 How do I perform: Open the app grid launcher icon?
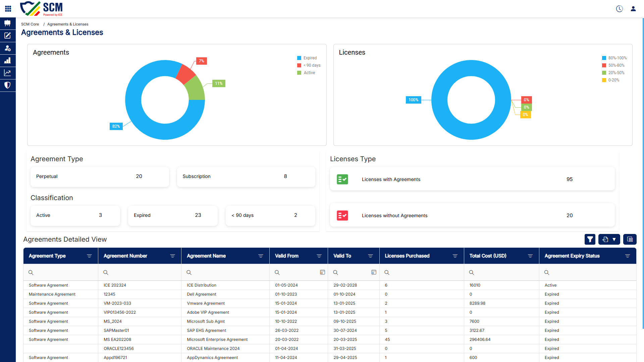[8, 9]
